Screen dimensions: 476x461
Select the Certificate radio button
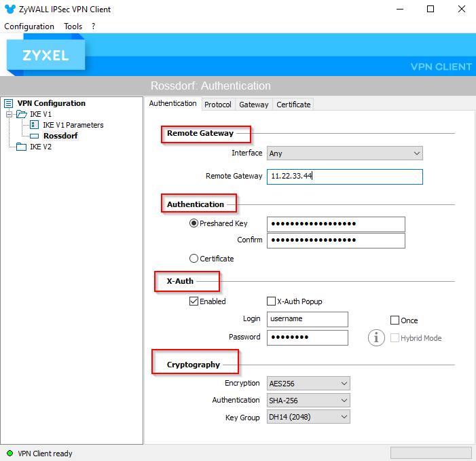194,259
